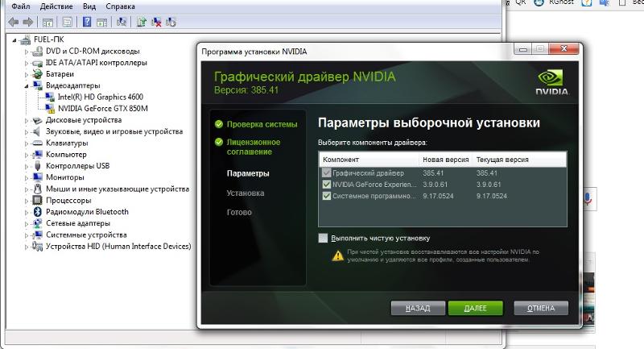
Task: Toggle the Графический драйвер component checkbox
Action: [x=327, y=173]
